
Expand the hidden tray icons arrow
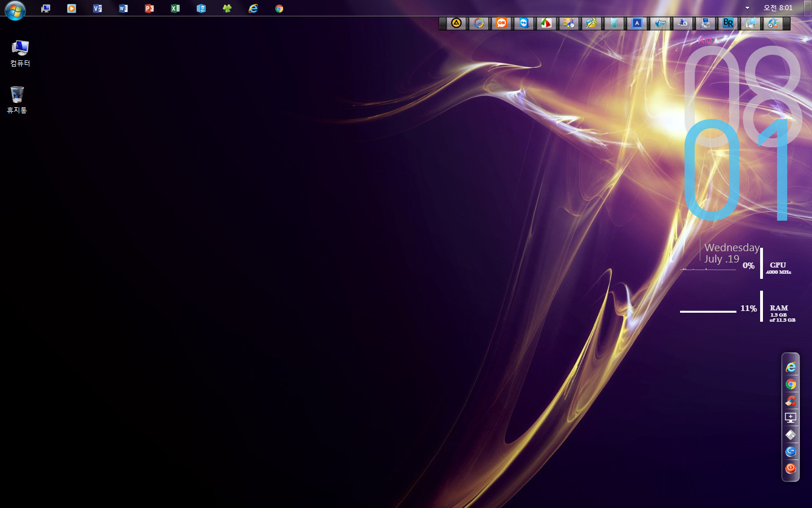tap(747, 8)
